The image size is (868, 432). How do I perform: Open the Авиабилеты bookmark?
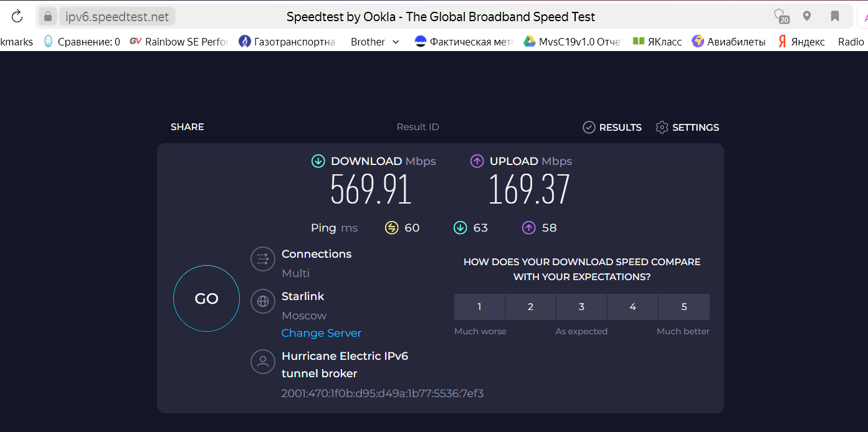[x=729, y=42]
